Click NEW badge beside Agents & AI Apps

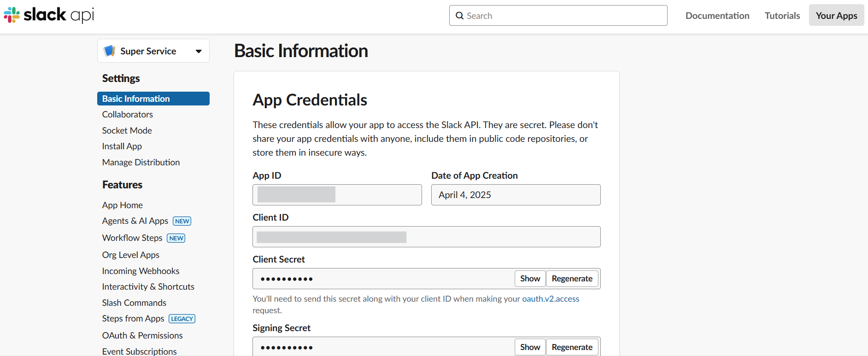[x=182, y=221]
